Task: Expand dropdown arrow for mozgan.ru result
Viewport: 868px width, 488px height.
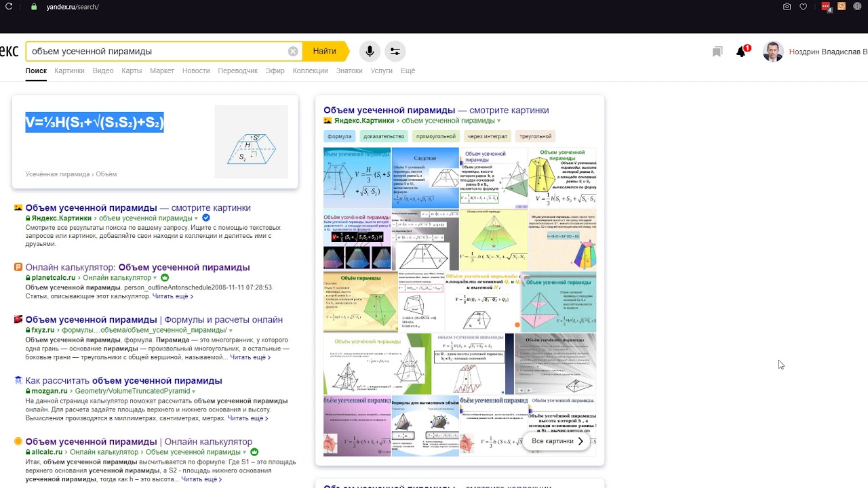Action: [193, 392]
